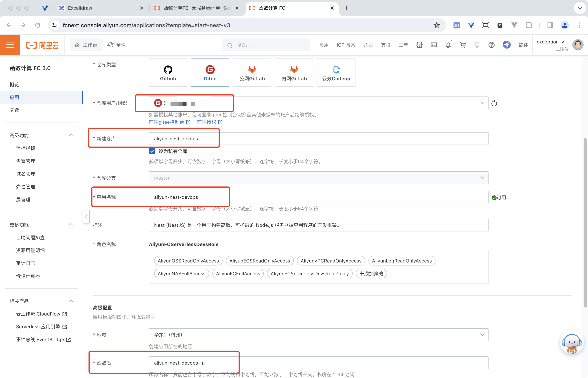
Task: Click the user avatar picture
Action: (x=578, y=45)
